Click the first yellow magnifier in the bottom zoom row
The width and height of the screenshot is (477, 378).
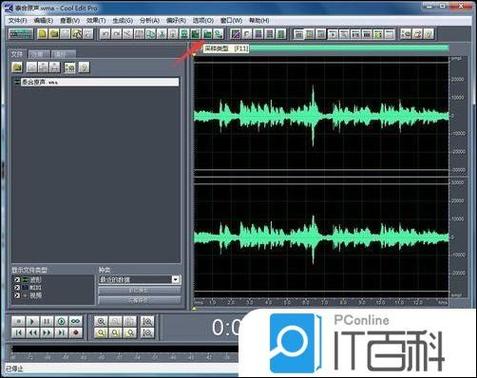[101, 333]
